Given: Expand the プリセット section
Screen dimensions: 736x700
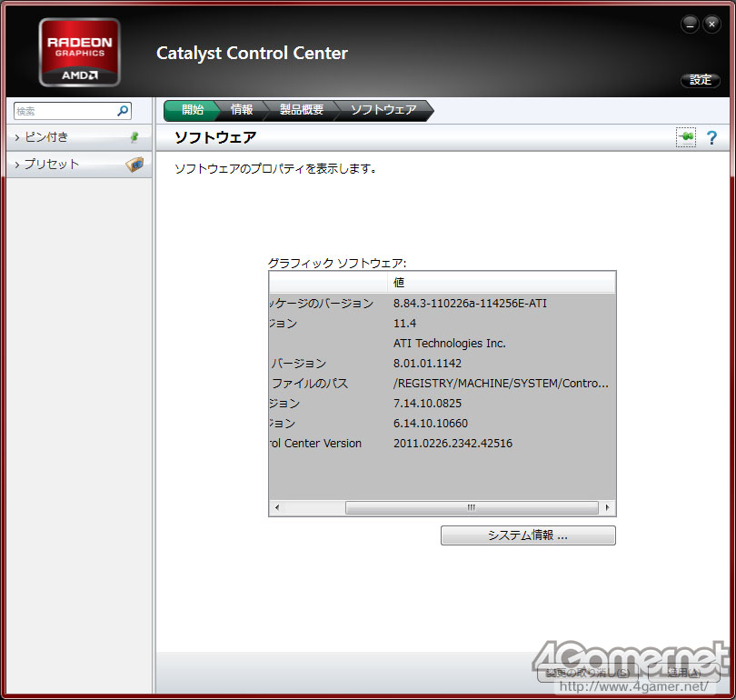Looking at the screenshot, I should click(x=79, y=165).
